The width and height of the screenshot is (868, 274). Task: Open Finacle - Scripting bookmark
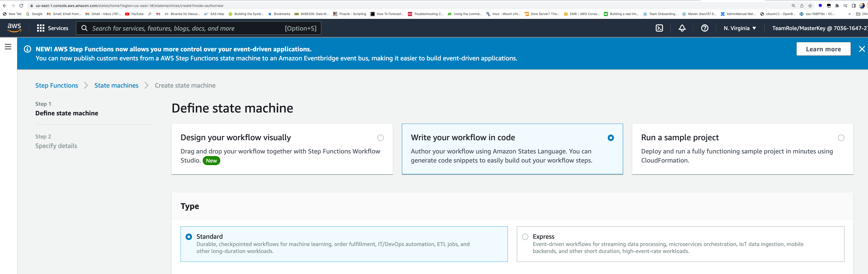[350, 14]
